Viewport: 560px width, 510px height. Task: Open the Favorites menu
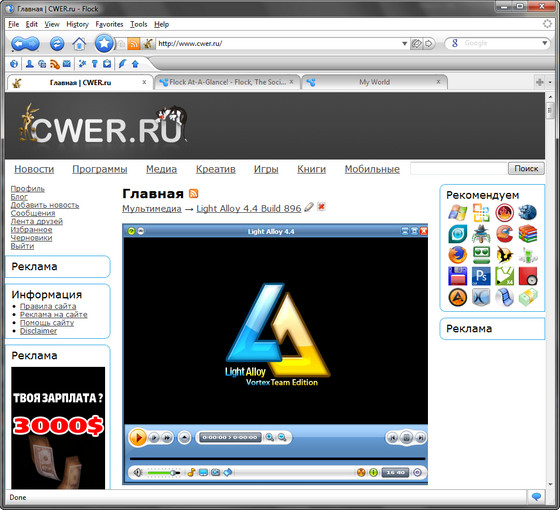coord(109,24)
